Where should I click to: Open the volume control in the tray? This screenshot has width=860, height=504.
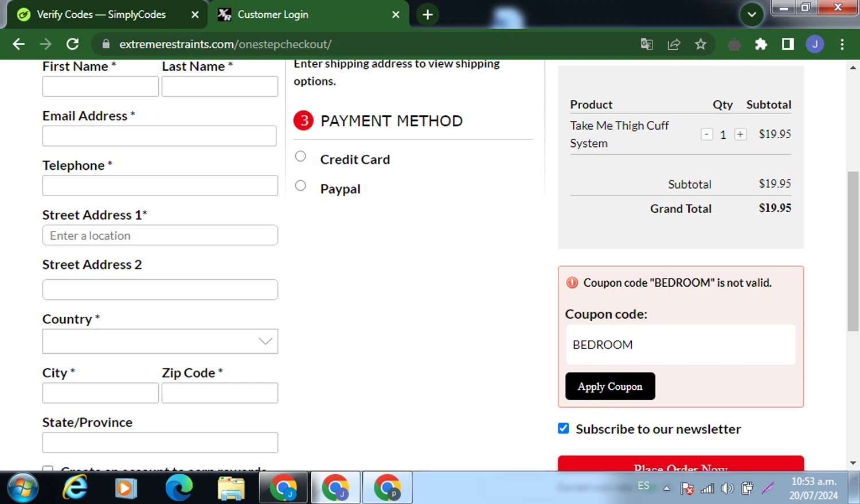[728, 489]
